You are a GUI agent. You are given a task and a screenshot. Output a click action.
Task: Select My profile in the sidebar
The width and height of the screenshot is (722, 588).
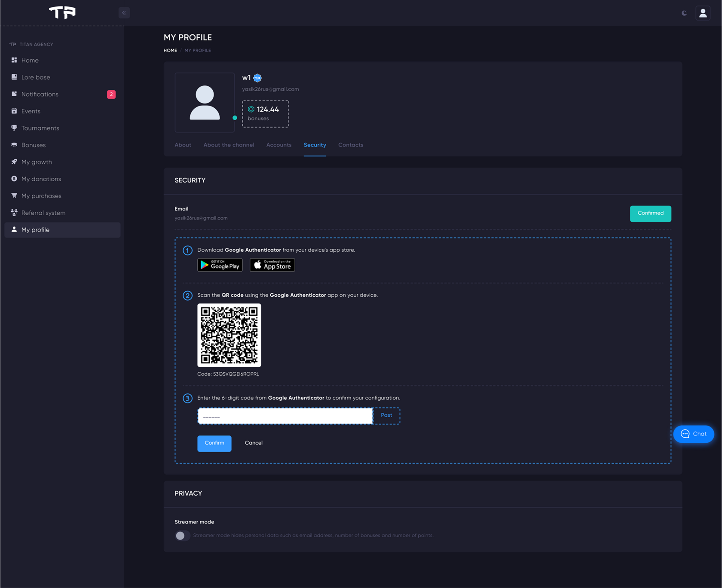(62, 230)
